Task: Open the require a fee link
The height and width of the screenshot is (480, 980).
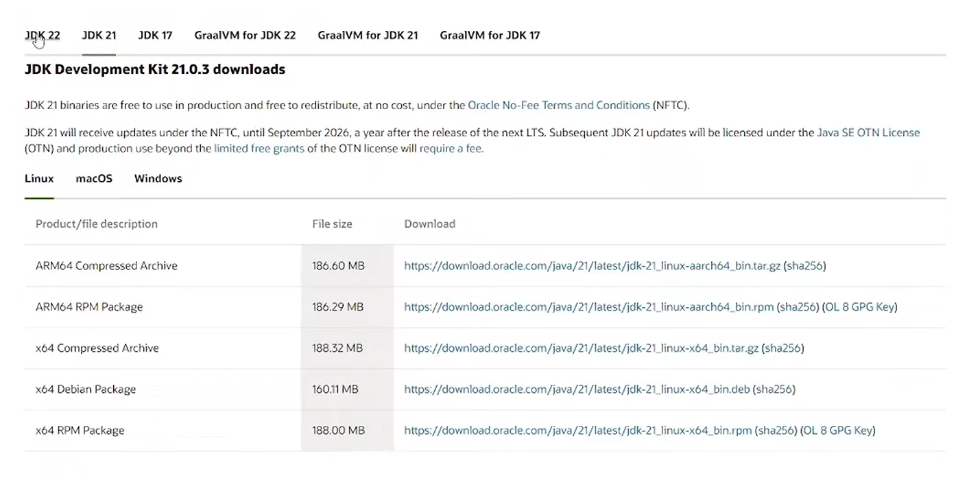Action: [451, 148]
